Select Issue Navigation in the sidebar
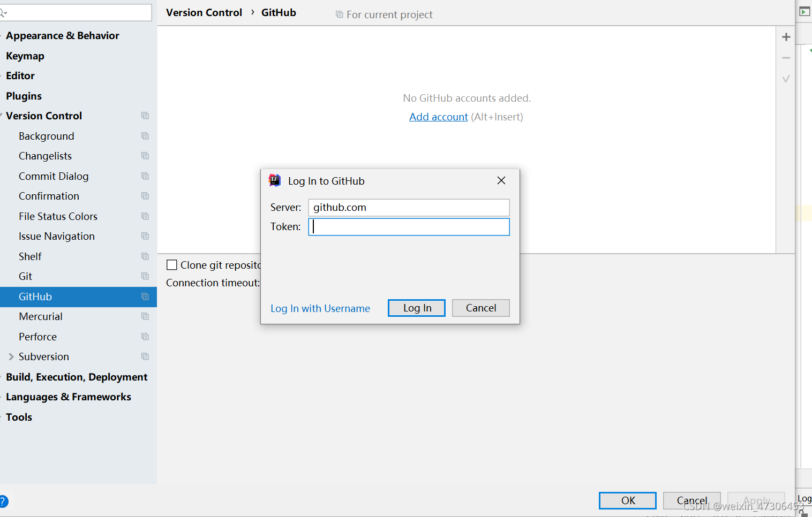This screenshot has height=517, width=812. 57,236
